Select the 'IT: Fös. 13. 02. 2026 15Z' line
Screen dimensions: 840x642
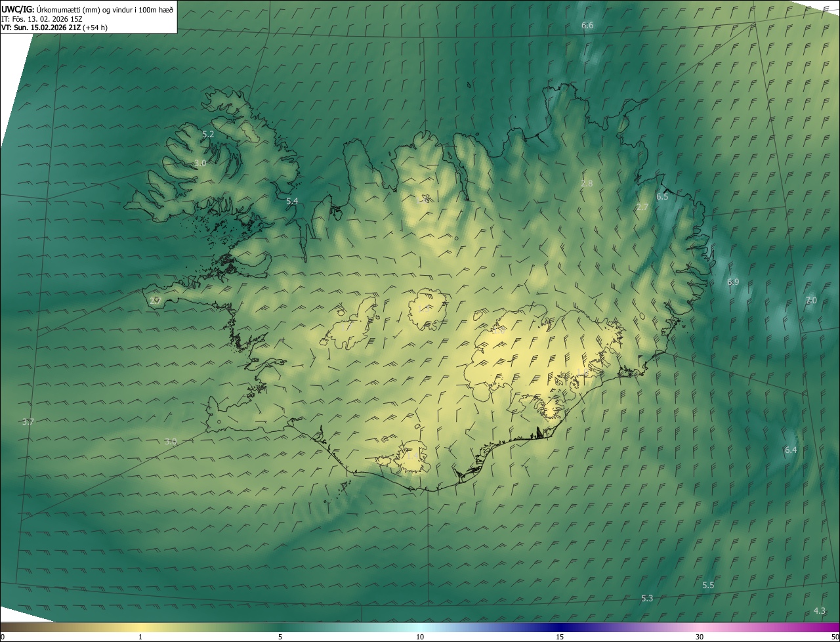point(42,19)
